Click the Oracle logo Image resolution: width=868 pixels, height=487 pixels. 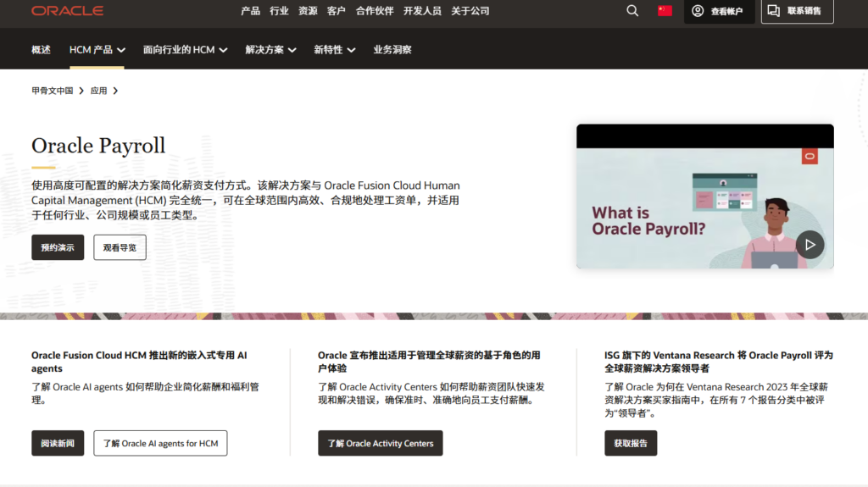pos(67,11)
